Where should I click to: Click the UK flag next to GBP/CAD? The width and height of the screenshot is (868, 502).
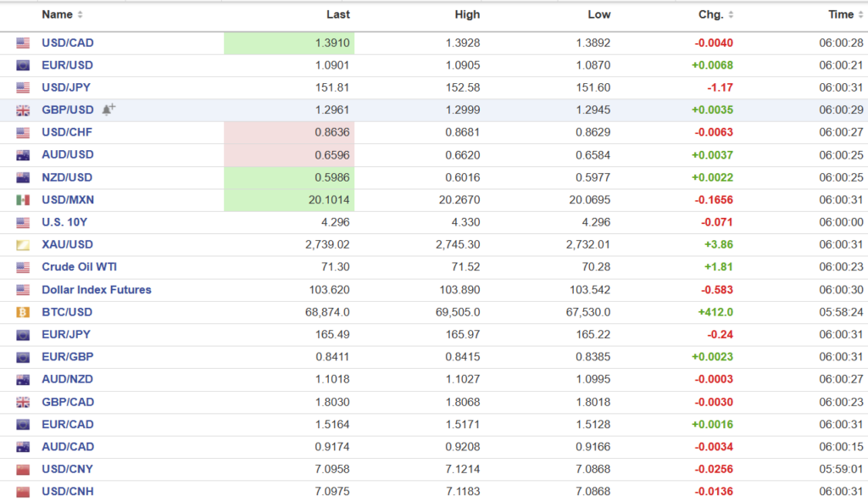pos(23,402)
